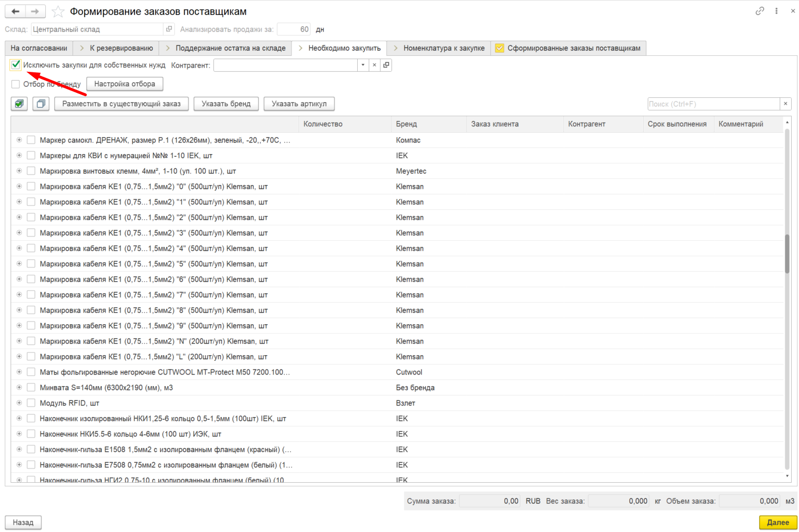This screenshot has width=799, height=532.
Task: Enable the Отбор по бренду checkbox
Action: (x=15, y=84)
